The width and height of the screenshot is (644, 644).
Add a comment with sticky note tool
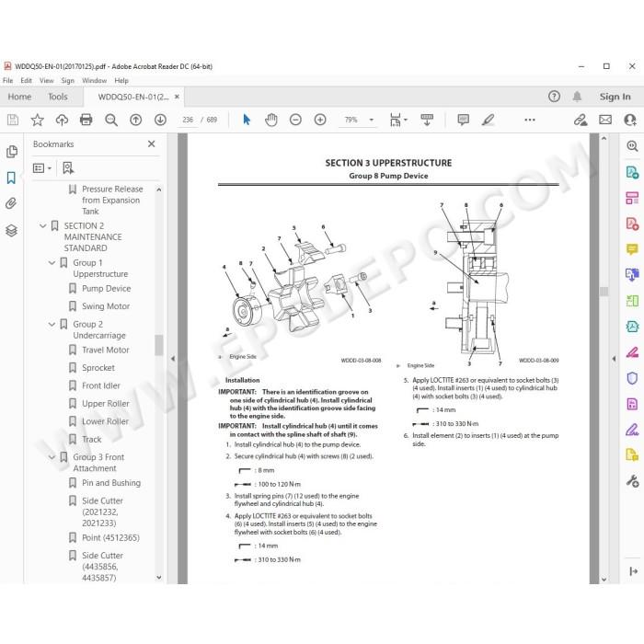click(x=464, y=120)
